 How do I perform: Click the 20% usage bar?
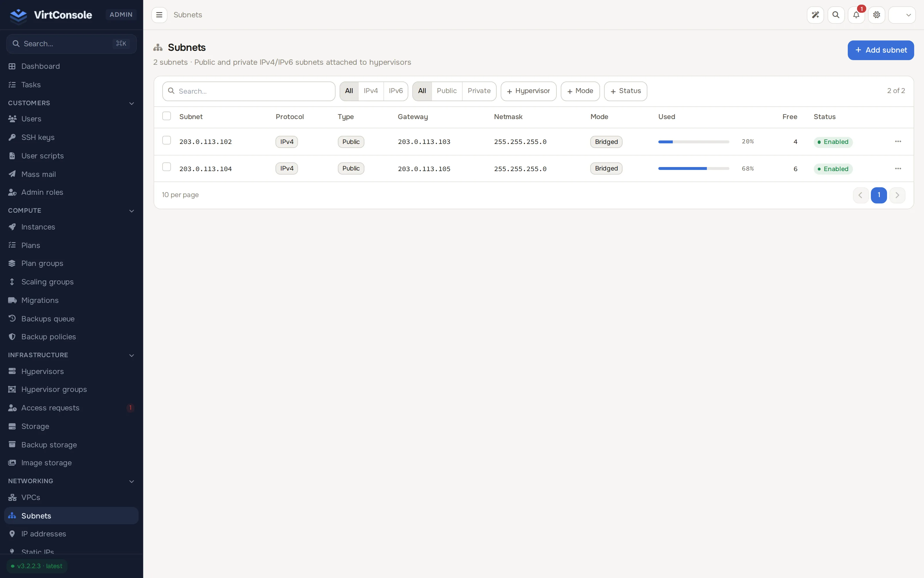[694, 142]
